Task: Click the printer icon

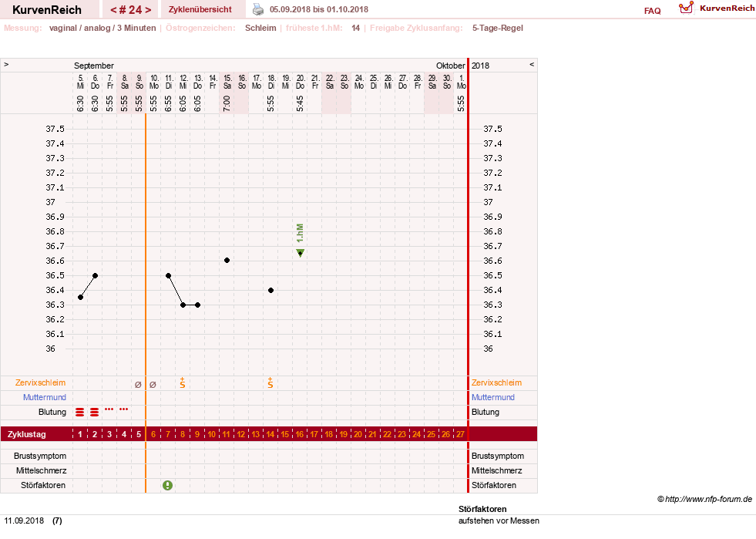Action: click(x=258, y=9)
